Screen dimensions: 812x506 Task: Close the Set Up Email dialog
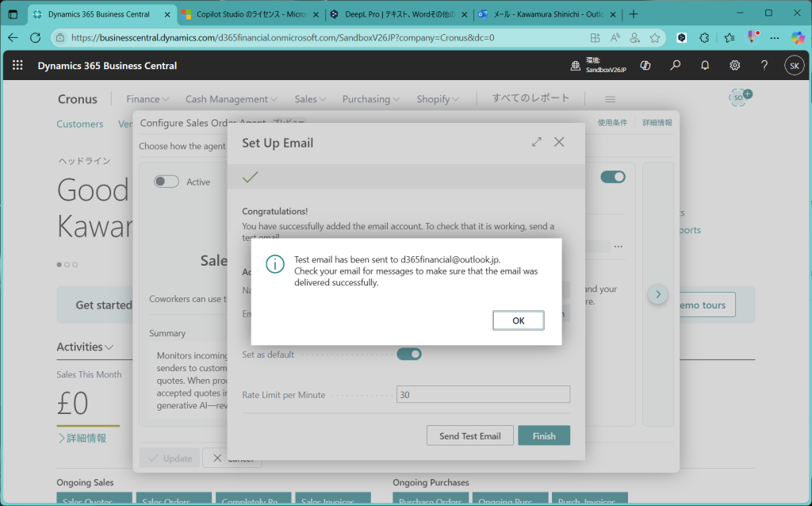559,142
